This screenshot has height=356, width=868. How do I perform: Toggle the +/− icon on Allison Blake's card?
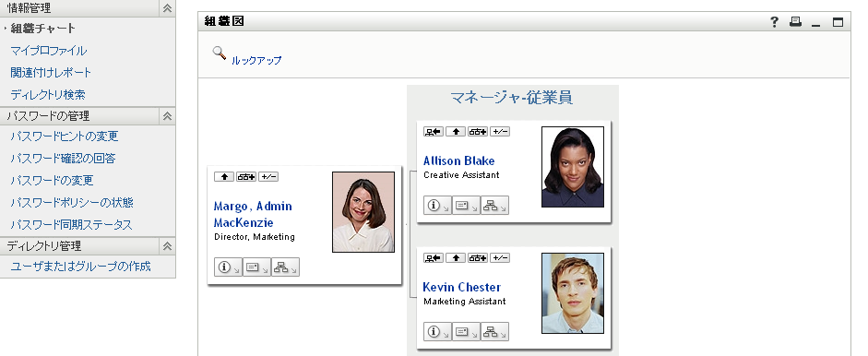click(x=499, y=131)
